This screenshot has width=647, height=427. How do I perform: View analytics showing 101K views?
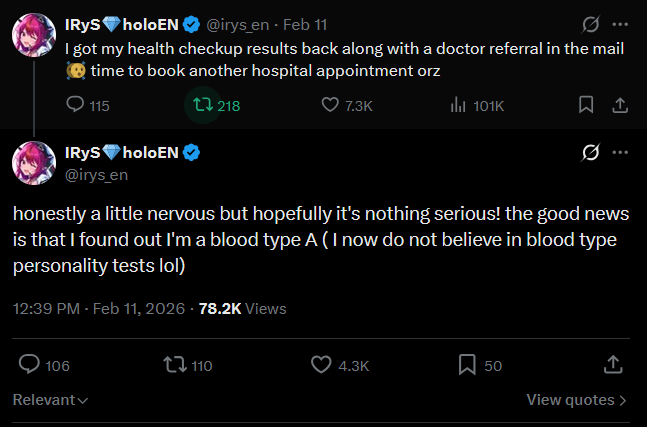[x=477, y=105]
